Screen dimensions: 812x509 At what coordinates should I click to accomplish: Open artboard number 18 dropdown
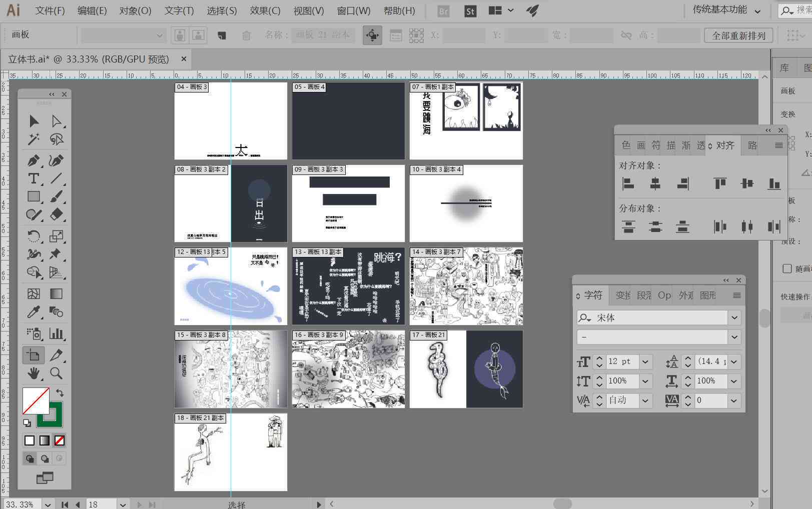123,504
